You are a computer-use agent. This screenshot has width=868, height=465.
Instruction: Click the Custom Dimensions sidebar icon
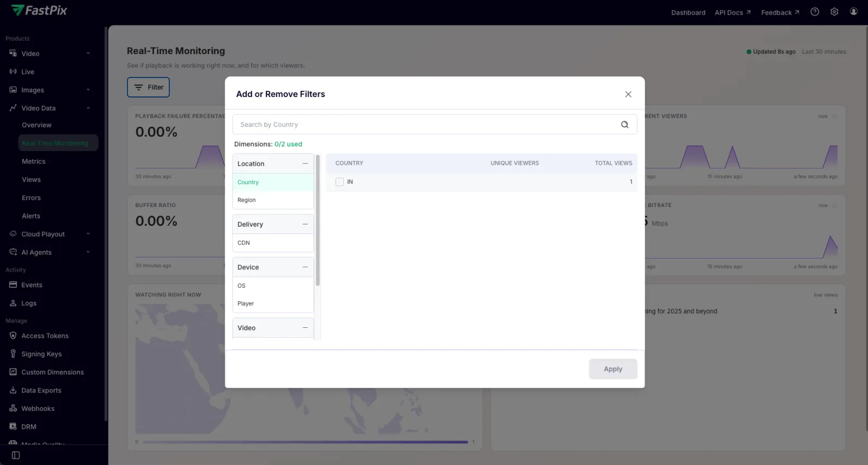13,372
